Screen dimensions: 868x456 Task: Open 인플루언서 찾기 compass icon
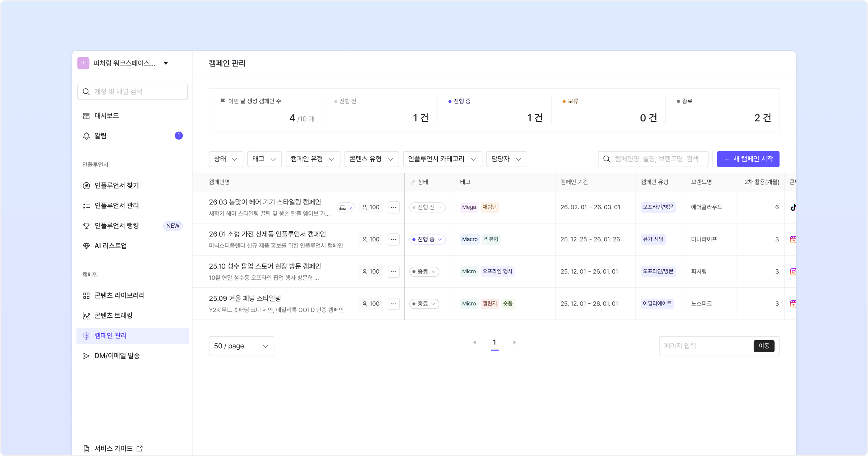coord(86,186)
